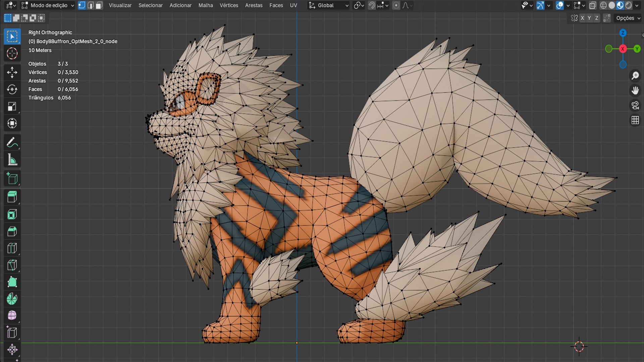The width and height of the screenshot is (644, 362).
Task: Toggle X axis mesh symmetry
Action: tap(582, 18)
